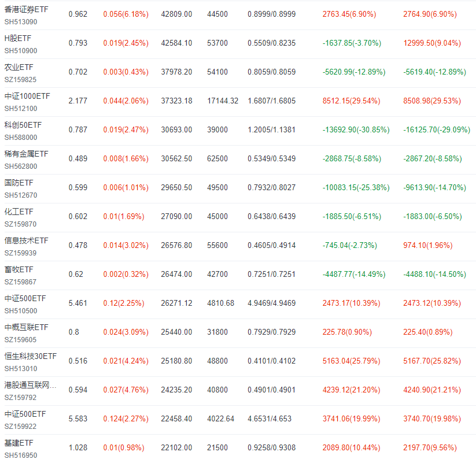
Task: Open 中证500ETF listed as SZ159922
Action: [25, 414]
